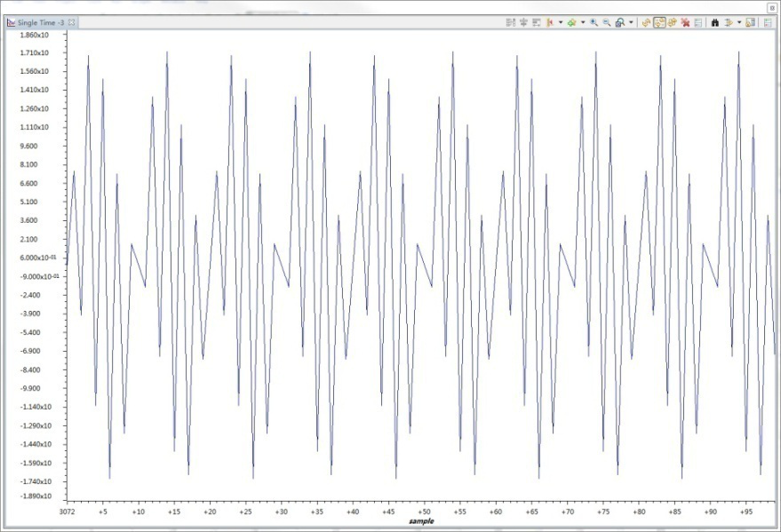Click the zoom out magnifier icon

(607, 22)
